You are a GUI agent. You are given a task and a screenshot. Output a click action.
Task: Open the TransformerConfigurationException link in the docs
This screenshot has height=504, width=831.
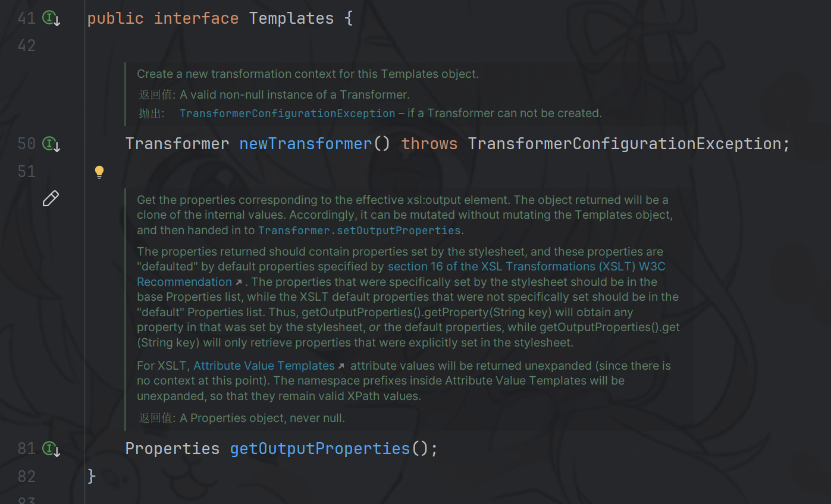click(287, 114)
